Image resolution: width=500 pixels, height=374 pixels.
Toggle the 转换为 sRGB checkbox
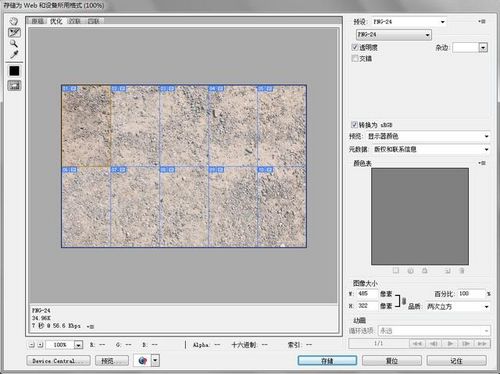[354, 125]
